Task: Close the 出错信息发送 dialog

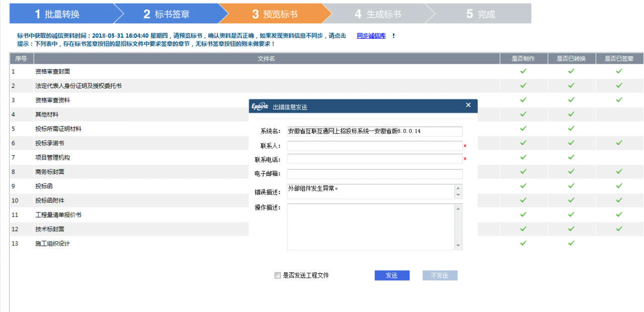Action: pos(468,105)
